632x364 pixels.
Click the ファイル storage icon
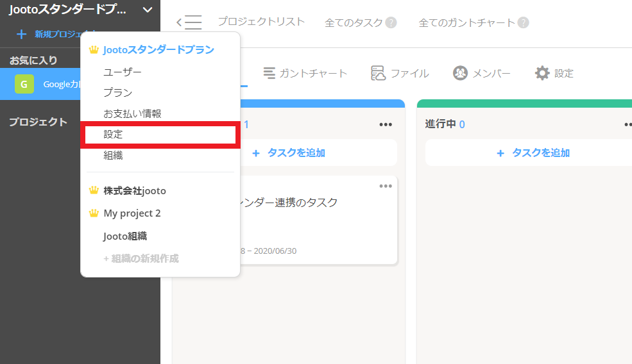pyautogui.click(x=378, y=73)
